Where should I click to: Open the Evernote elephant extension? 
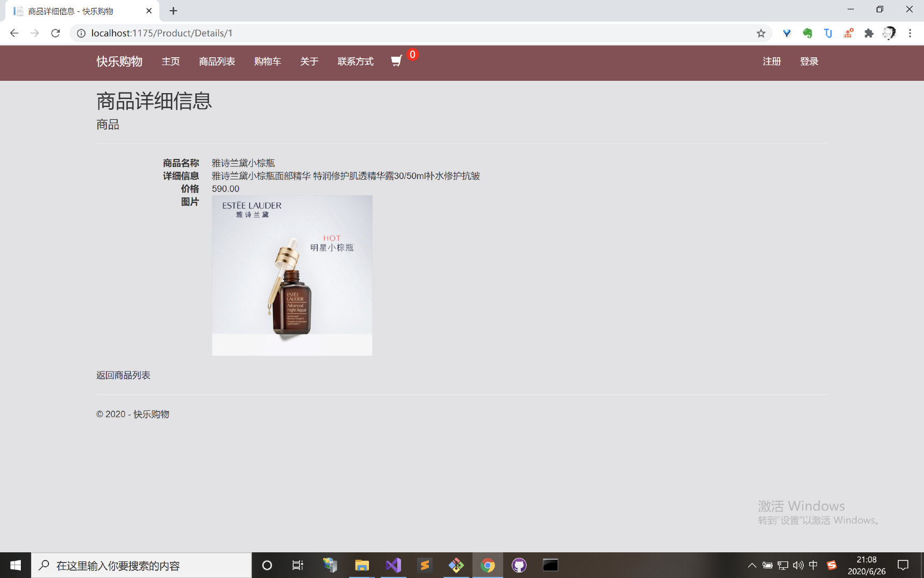pos(807,33)
